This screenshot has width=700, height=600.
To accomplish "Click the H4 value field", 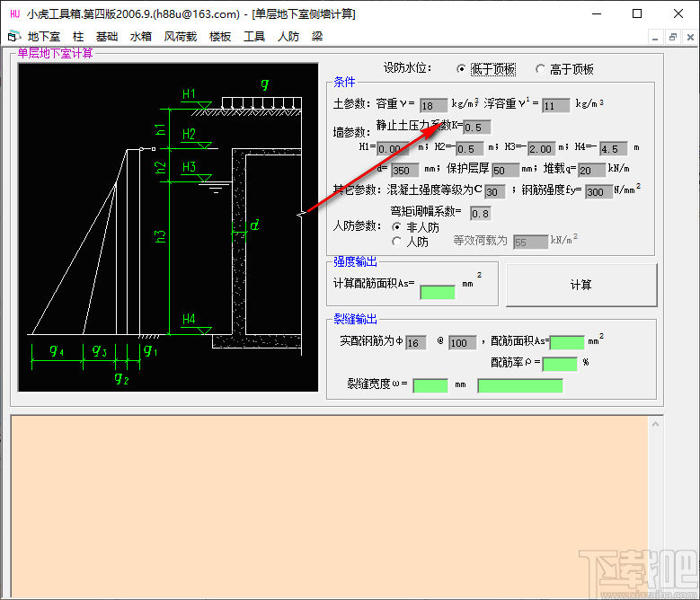I will click(x=614, y=149).
